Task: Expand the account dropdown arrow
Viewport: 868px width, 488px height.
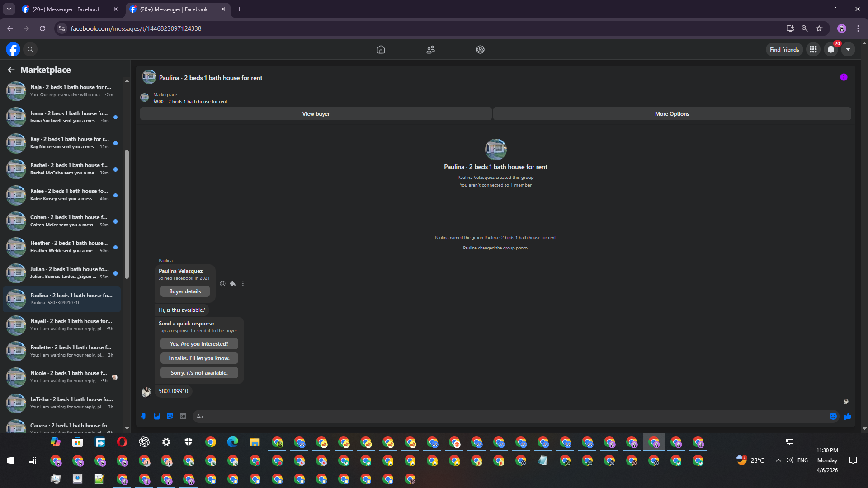Action: tap(848, 49)
